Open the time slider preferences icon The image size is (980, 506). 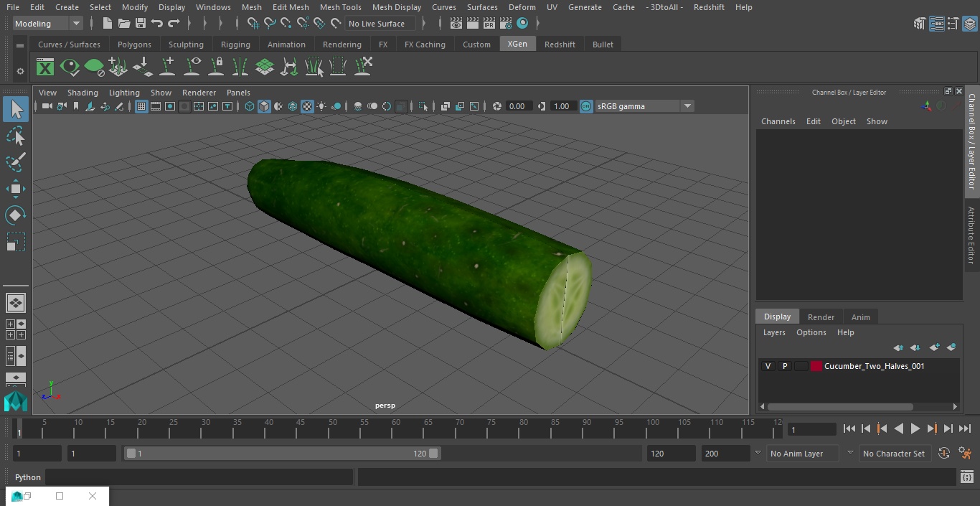click(966, 454)
